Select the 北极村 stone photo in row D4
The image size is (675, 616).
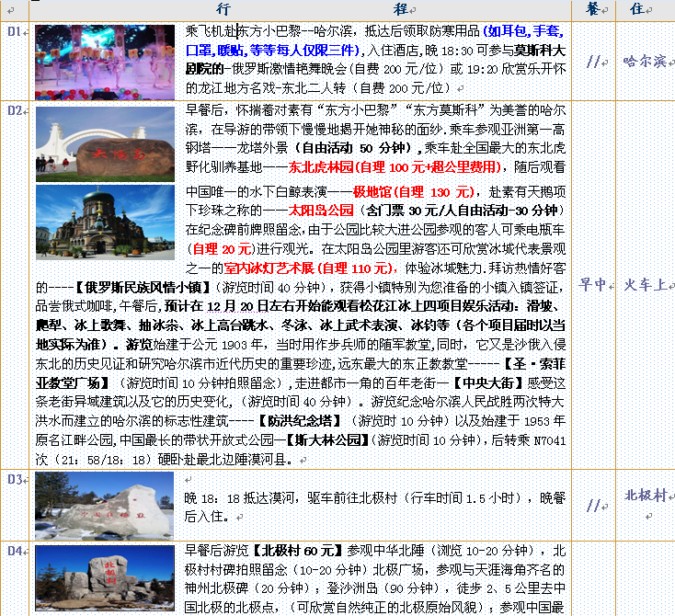tap(104, 579)
